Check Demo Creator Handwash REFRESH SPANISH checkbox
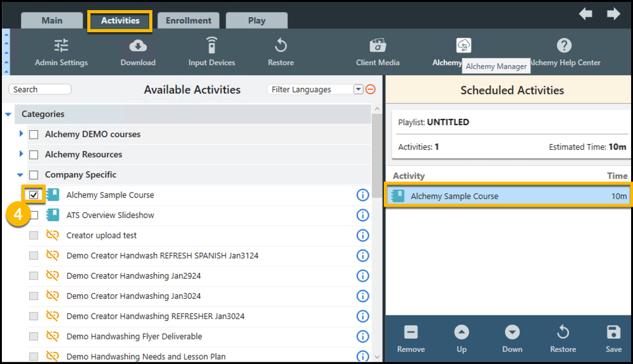This screenshot has height=364, width=633. [x=34, y=255]
